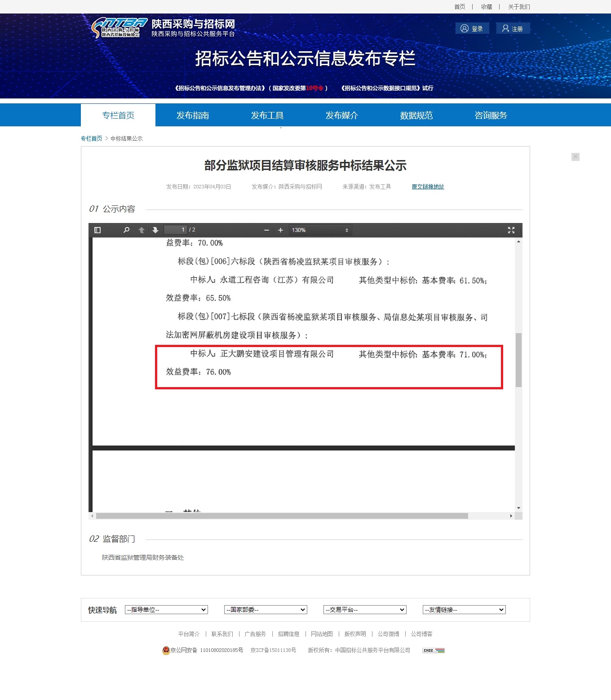Zoom out with the minus button

[266, 230]
